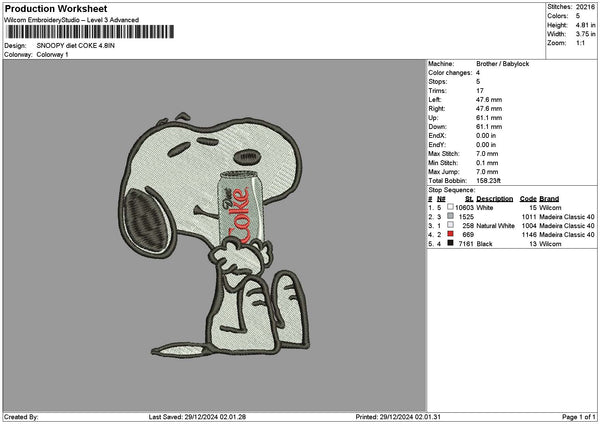
Task: Click the Snoopy embroidery design preview
Action: pyautogui.click(x=214, y=234)
